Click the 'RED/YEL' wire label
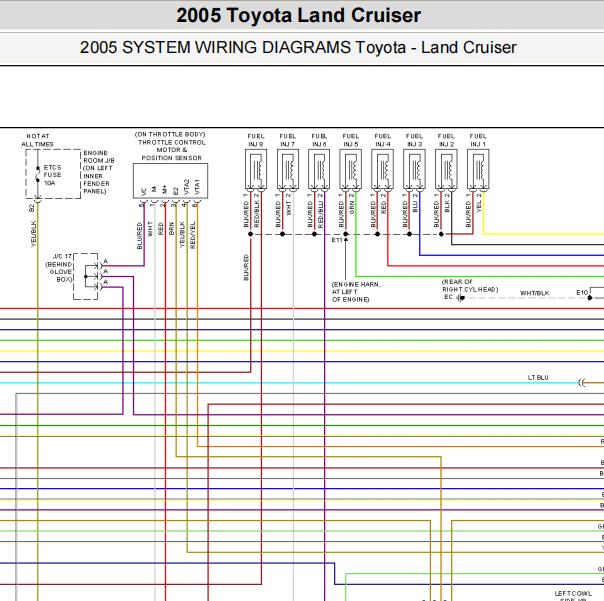The width and height of the screenshot is (604, 601). coord(193,235)
